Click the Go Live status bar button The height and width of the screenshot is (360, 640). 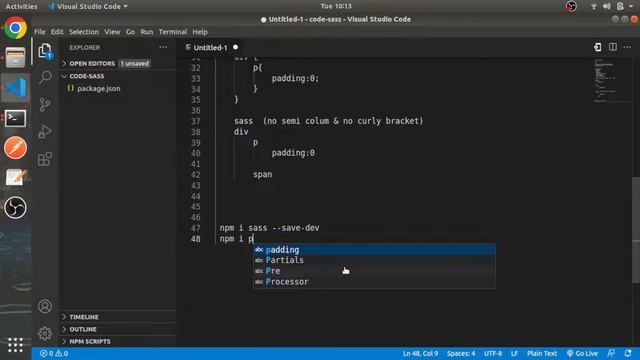pyautogui.click(x=582, y=353)
